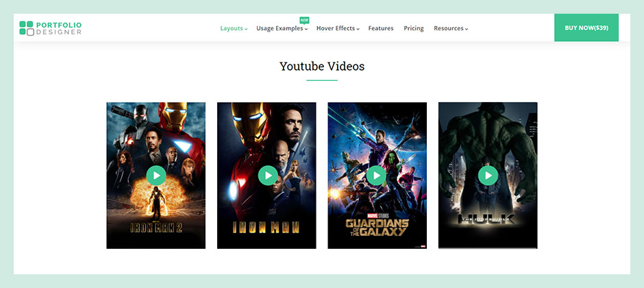Play the Iron Man video
This screenshot has height=288, width=644.
click(268, 176)
